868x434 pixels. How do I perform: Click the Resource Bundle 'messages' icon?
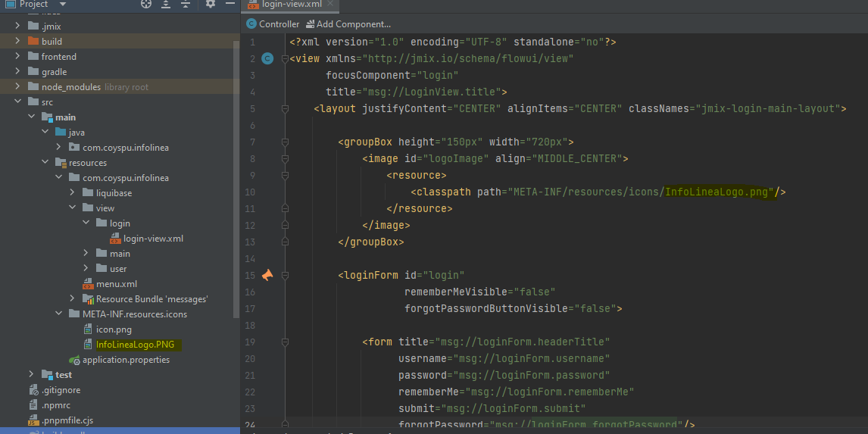coord(88,299)
